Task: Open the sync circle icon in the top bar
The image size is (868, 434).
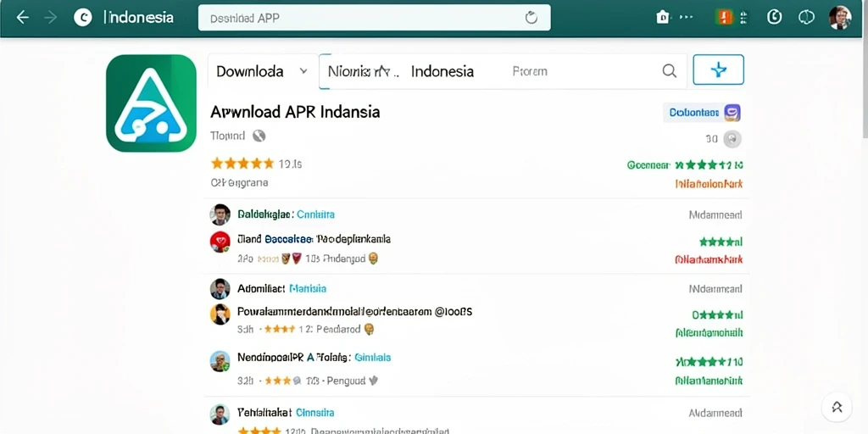Action: pyautogui.click(x=806, y=17)
